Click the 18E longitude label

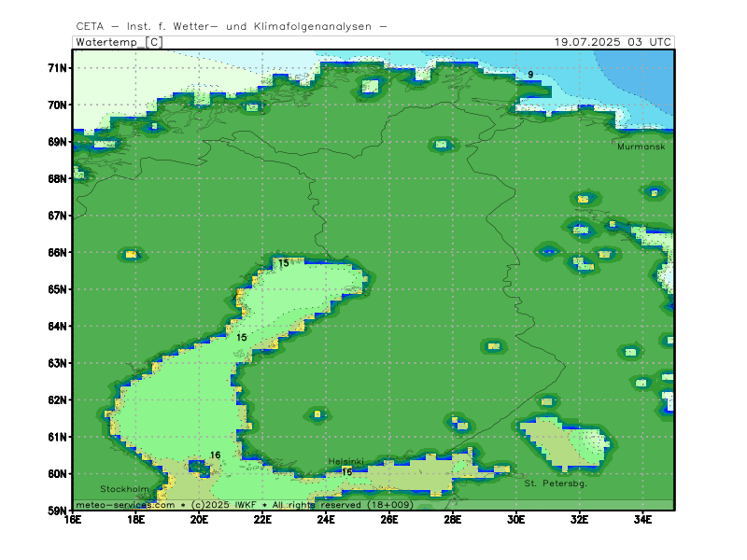135,519
